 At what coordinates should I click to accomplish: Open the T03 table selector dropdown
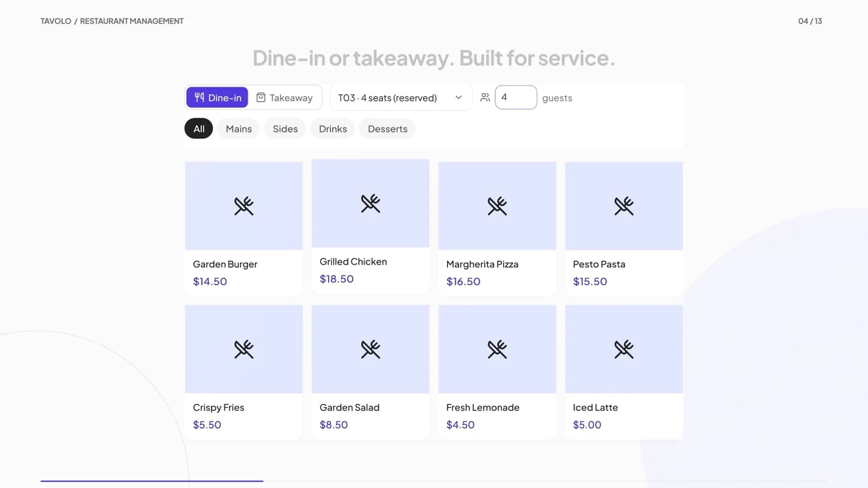401,98
